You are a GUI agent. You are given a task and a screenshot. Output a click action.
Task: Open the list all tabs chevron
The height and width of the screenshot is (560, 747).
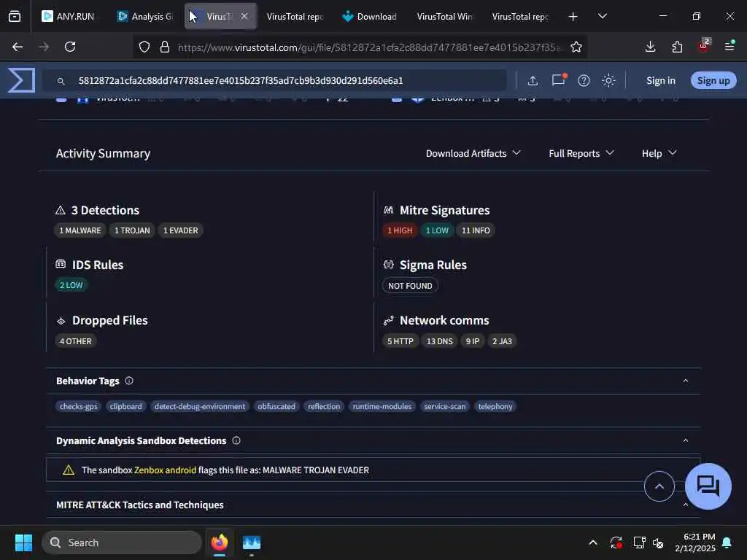[x=602, y=16]
